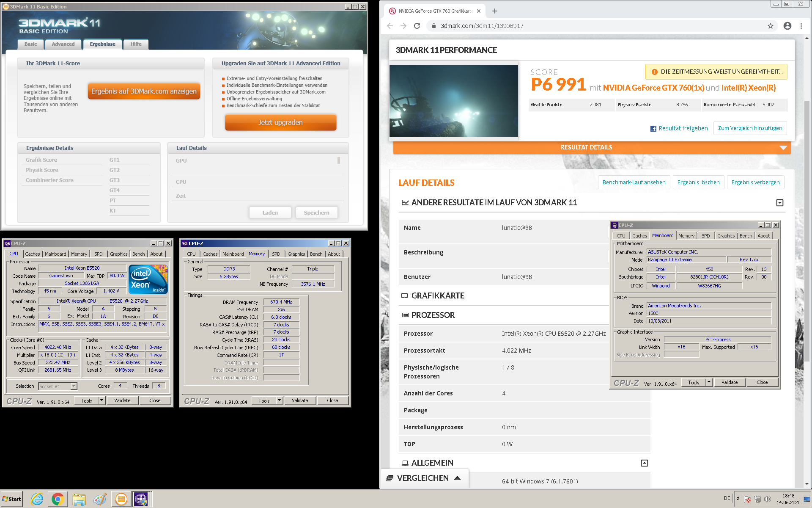
Task: Open the Hilfe tab in 3DMark
Action: tap(136, 44)
